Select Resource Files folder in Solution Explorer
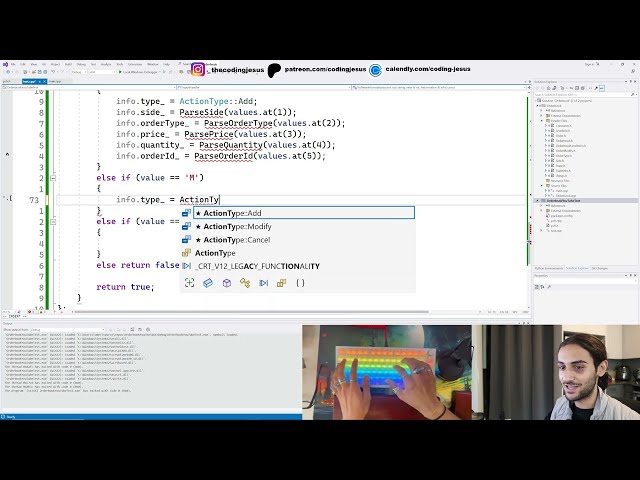 pyautogui.click(x=560, y=181)
